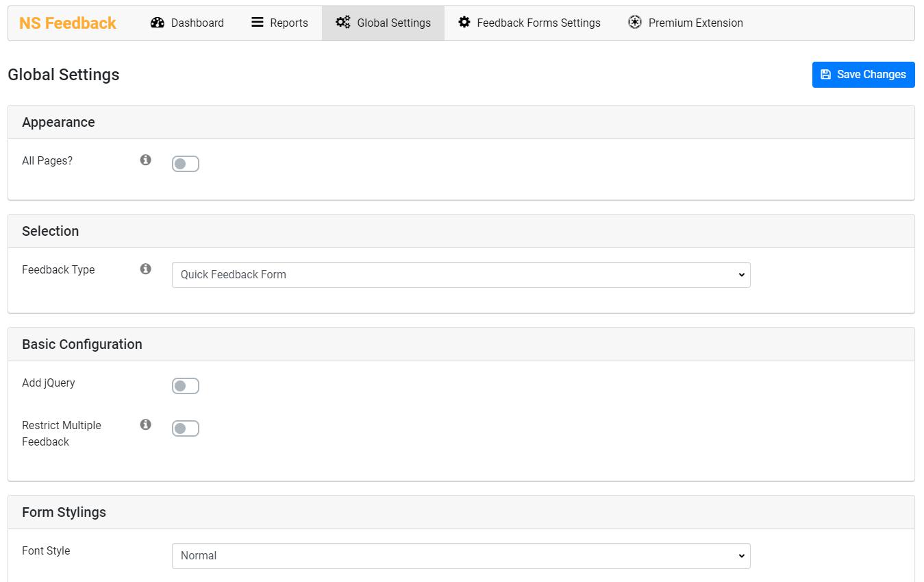Screen dimensions: 924x582
Task: Click the info icon beside Restrict Multiple Feedback
Action: [145, 424]
